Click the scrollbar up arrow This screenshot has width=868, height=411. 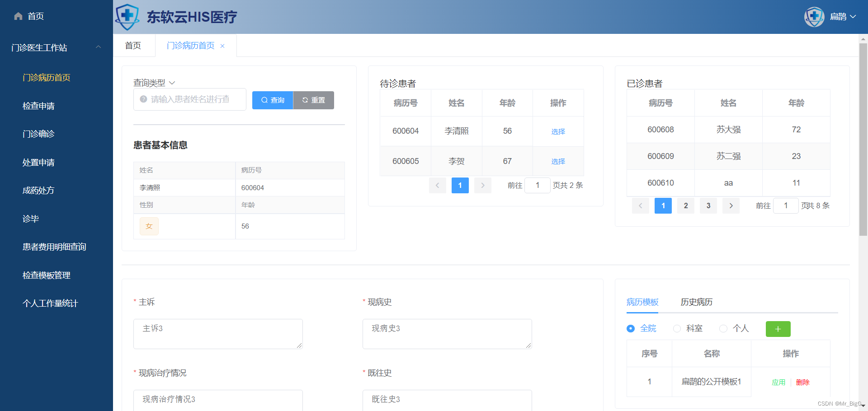pos(863,39)
